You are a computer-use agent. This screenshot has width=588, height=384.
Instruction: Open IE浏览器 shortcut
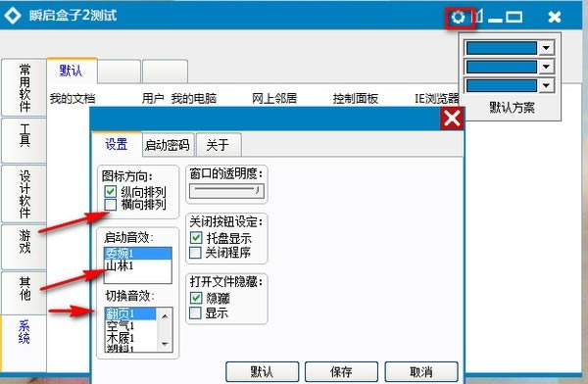point(436,99)
